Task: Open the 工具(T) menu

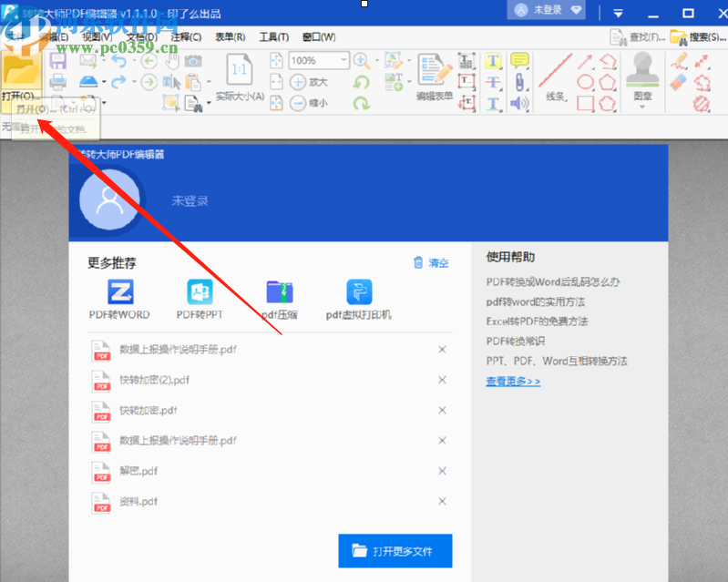Action: [274, 37]
